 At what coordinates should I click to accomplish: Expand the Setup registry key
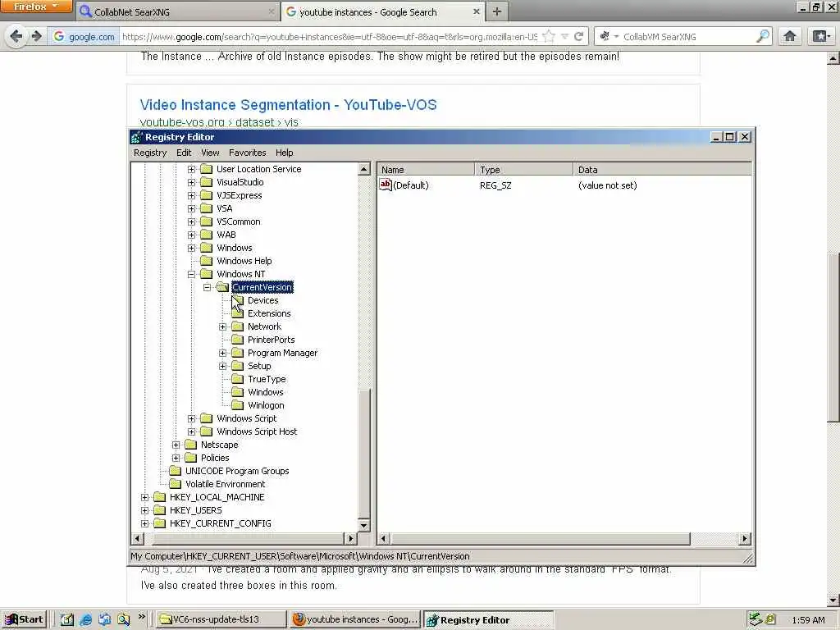pyautogui.click(x=222, y=366)
